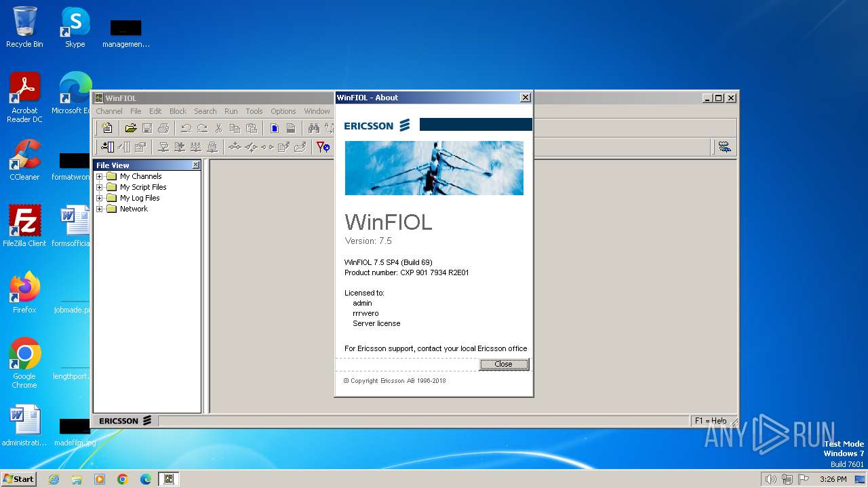Click the rowing image in About dialog
The width and height of the screenshot is (868, 488).
(x=434, y=167)
